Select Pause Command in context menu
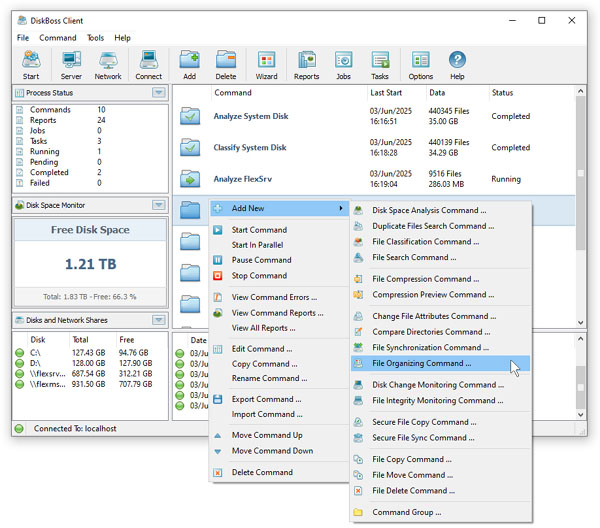The image size is (600, 528). [x=279, y=260]
